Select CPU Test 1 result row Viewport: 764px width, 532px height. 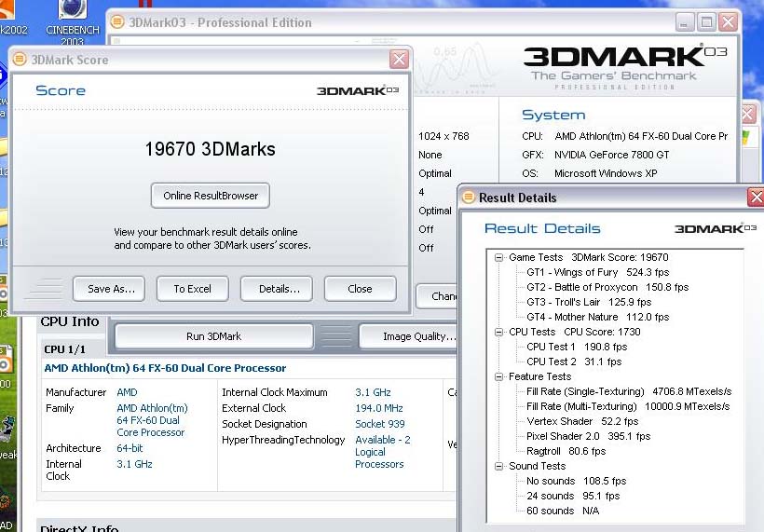pos(577,347)
